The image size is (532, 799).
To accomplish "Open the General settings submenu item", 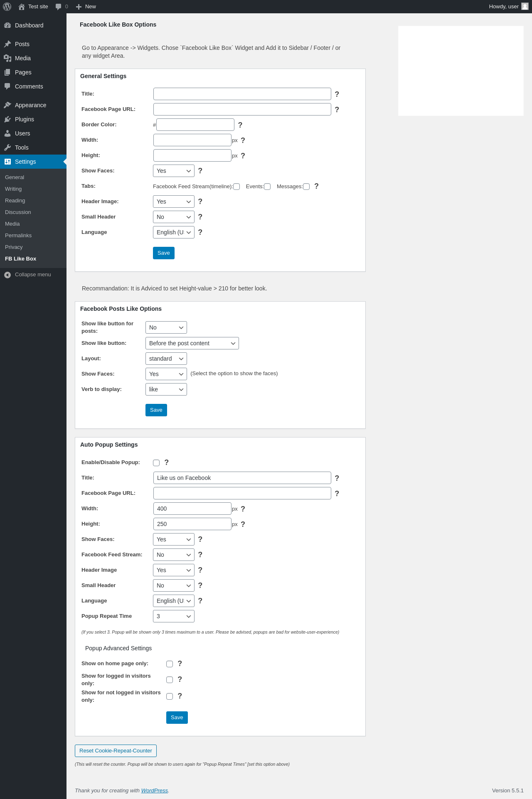I will [x=15, y=177].
